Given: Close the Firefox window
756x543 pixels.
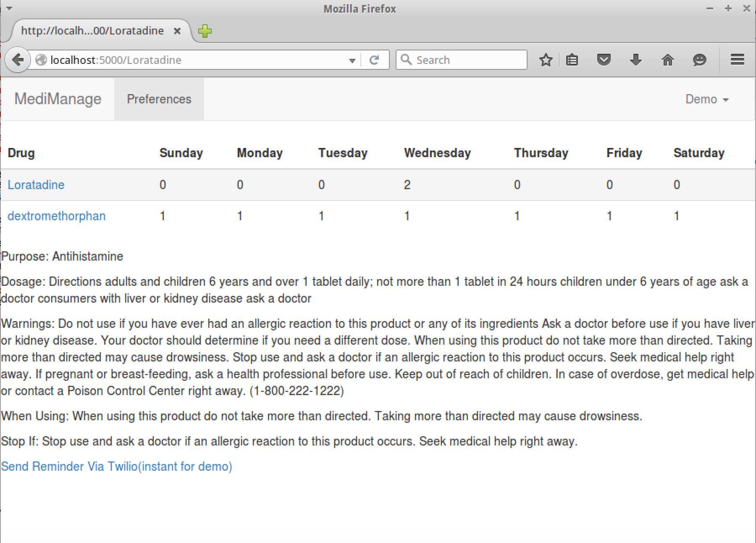Looking at the screenshot, I should click(x=746, y=8).
